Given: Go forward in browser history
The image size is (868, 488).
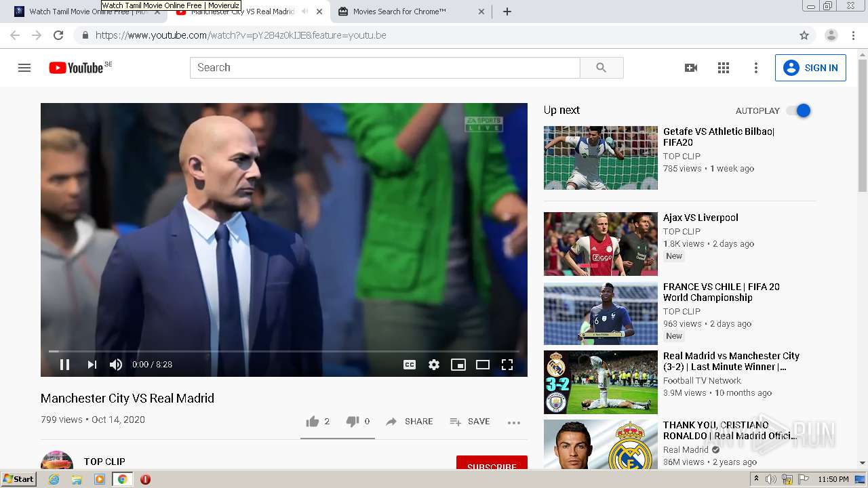Looking at the screenshot, I should 37,35.
